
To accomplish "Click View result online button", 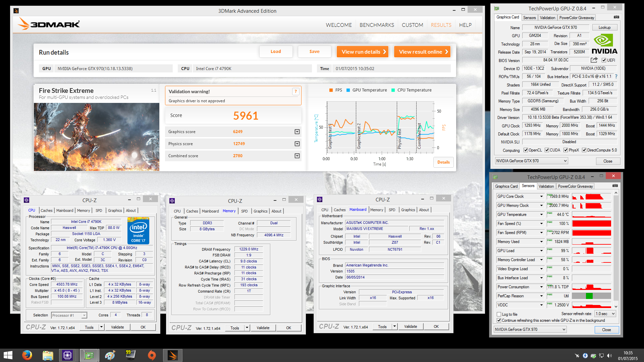I will point(422,52).
